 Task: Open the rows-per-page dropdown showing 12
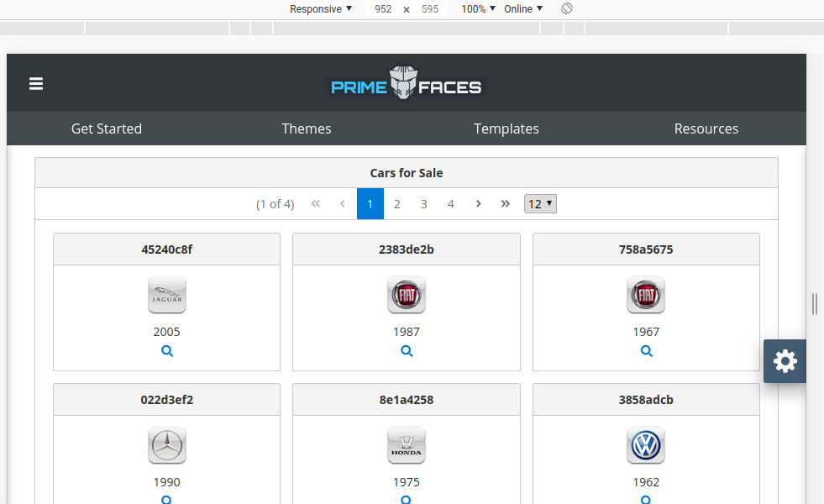[x=540, y=204]
